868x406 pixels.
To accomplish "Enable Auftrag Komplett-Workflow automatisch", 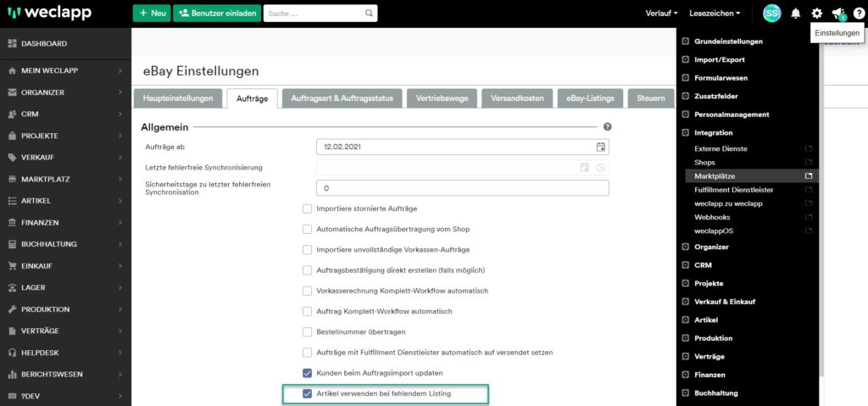I will click(307, 311).
